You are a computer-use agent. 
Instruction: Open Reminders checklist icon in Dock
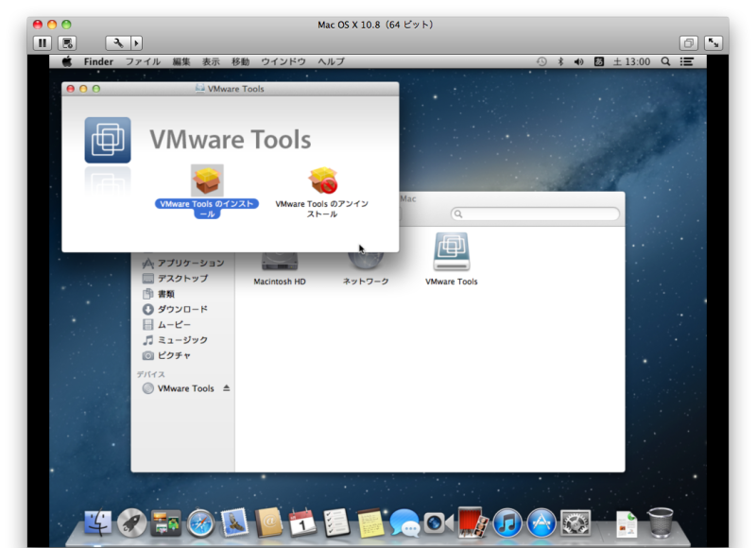(336, 522)
